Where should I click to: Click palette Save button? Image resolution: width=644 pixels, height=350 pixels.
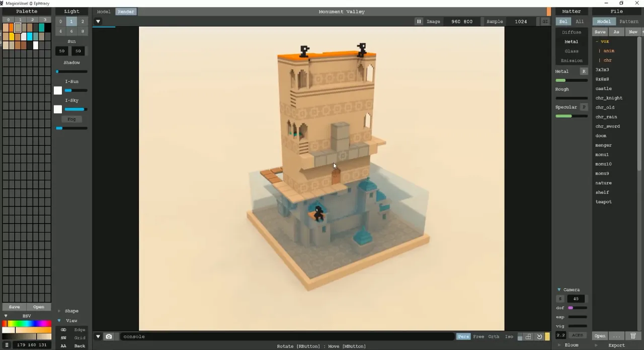14,307
